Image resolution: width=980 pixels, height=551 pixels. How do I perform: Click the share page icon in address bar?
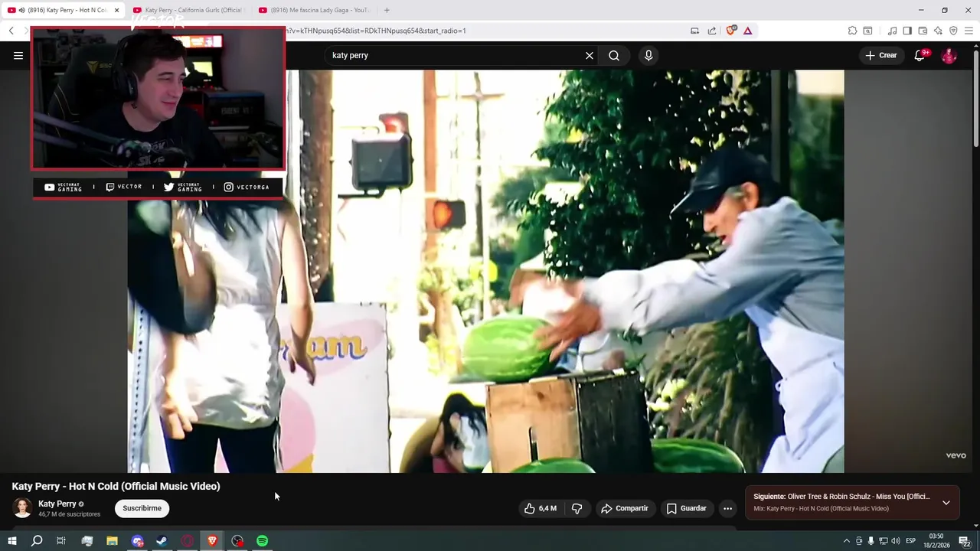tap(712, 31)
